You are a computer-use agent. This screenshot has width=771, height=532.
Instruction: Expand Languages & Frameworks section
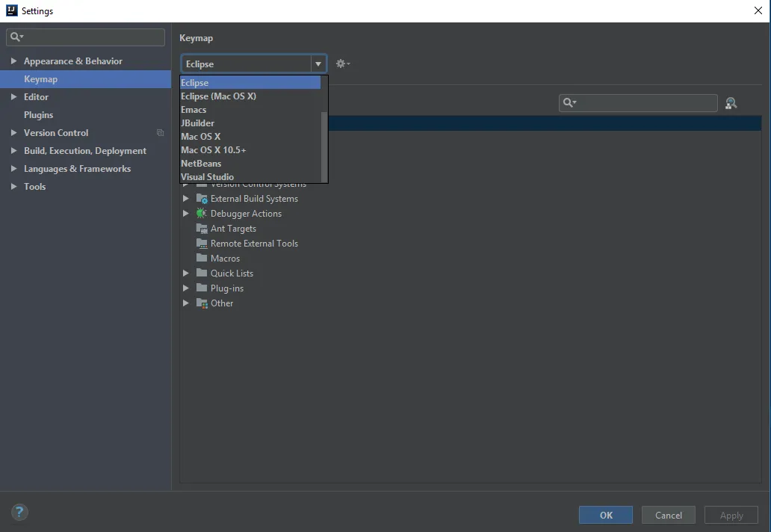point(13,169)
